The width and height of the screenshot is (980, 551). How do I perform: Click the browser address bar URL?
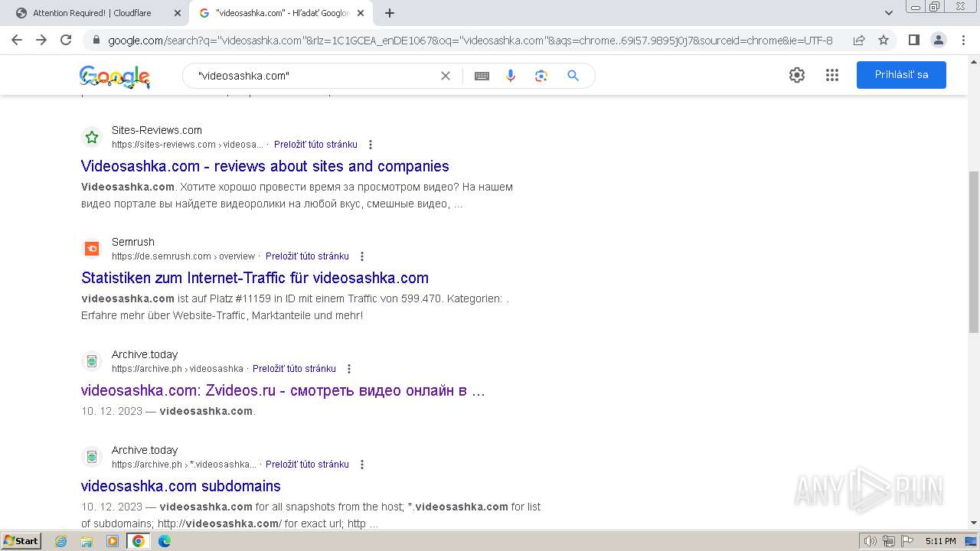point(470,40)
